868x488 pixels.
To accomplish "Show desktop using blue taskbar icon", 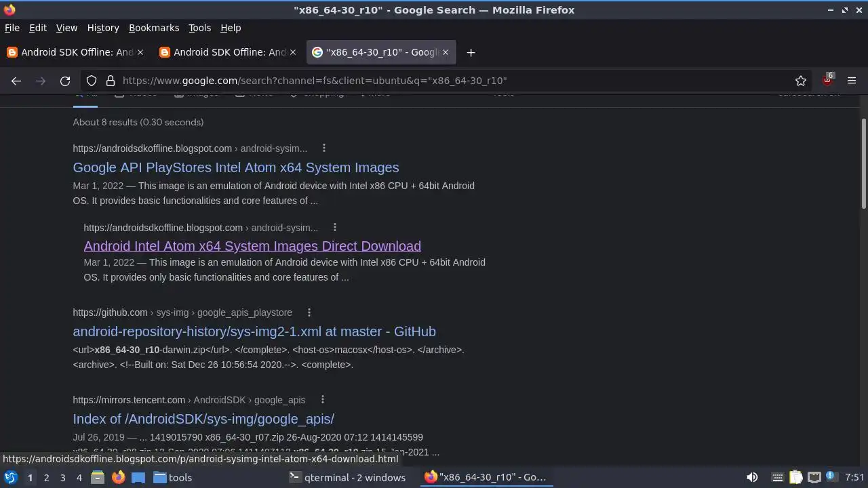I will coord(138,478).
